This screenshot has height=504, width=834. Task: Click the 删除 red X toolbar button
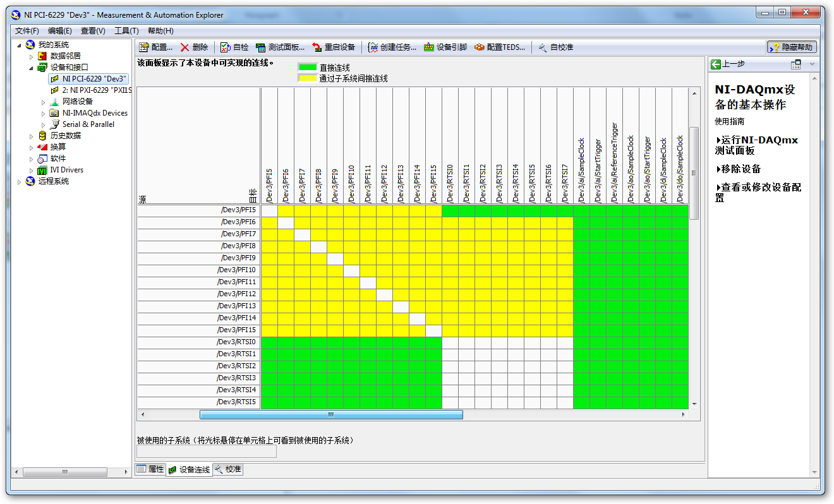click(x=194, y=47)
